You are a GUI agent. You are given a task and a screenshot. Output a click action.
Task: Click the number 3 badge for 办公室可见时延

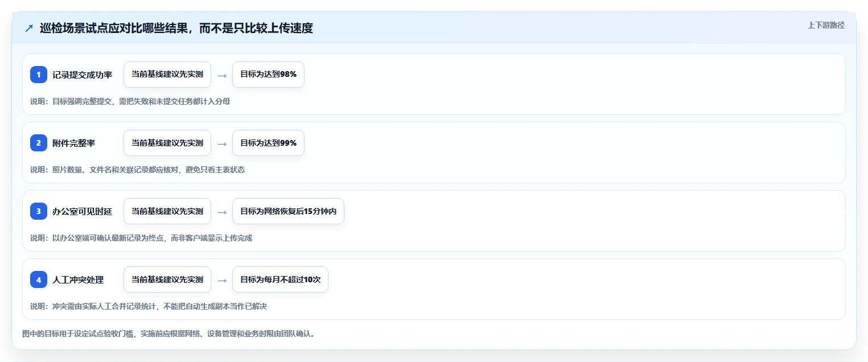pyautogui.click(x=39, y=211)
